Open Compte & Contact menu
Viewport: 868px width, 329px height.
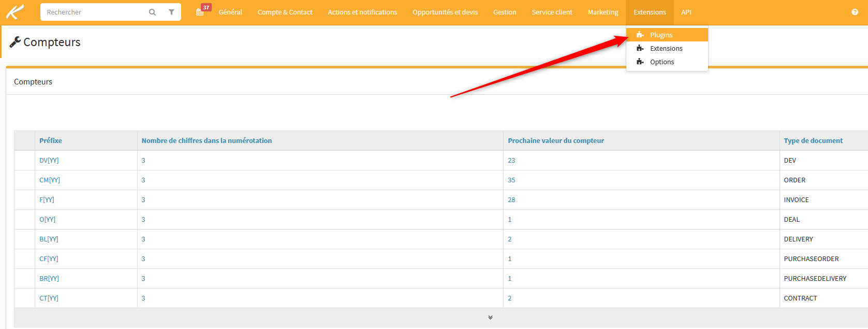[285, 12]
